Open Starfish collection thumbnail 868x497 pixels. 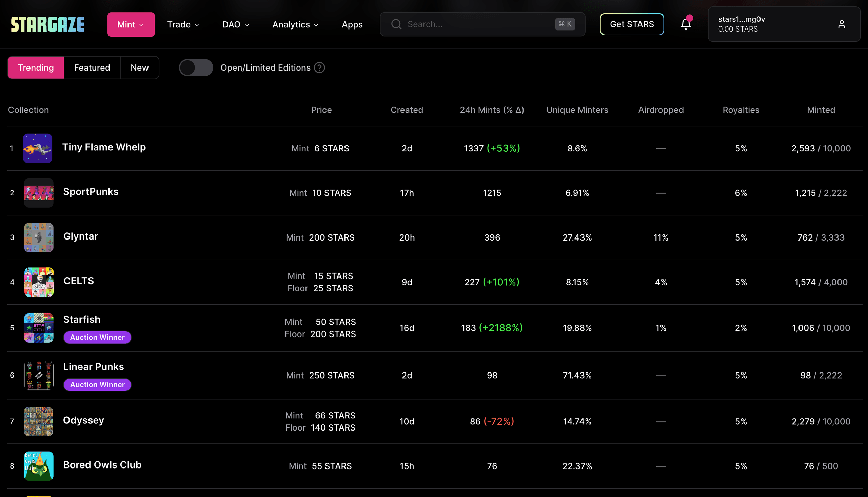click(39, 328)
